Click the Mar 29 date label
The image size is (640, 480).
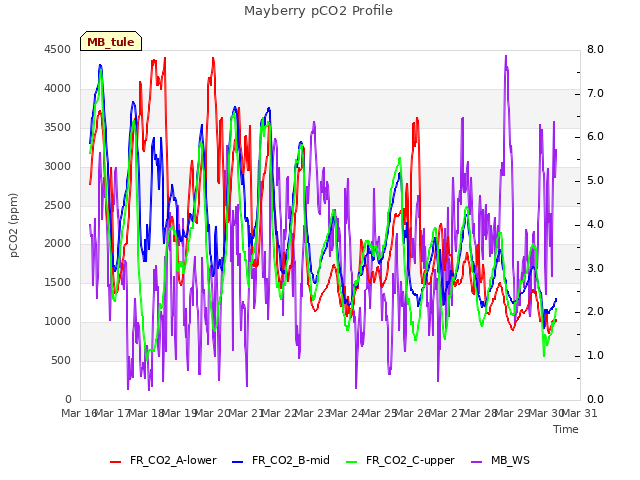coord(512,413)
